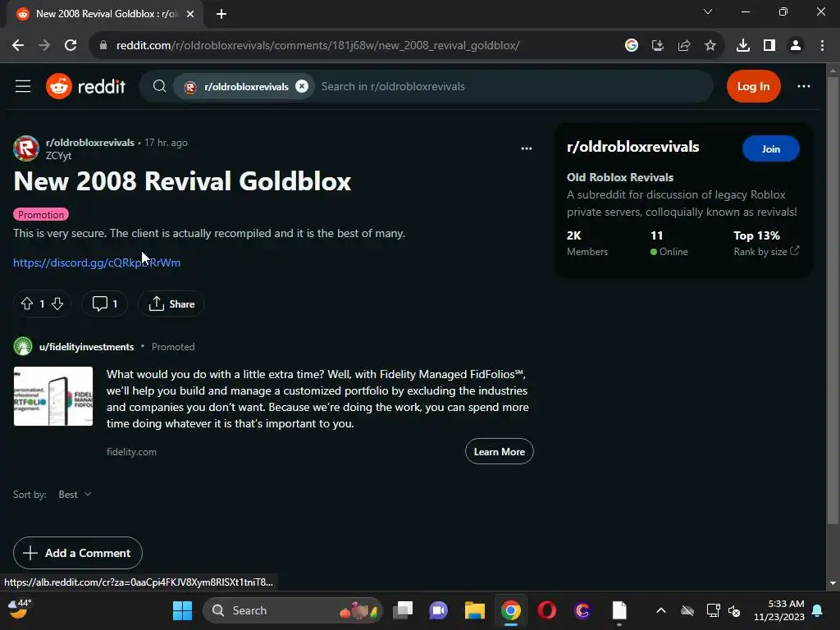This screenshot has height=630, width=840.
Task: Toggle Chrome side panel
Action: 769,45
